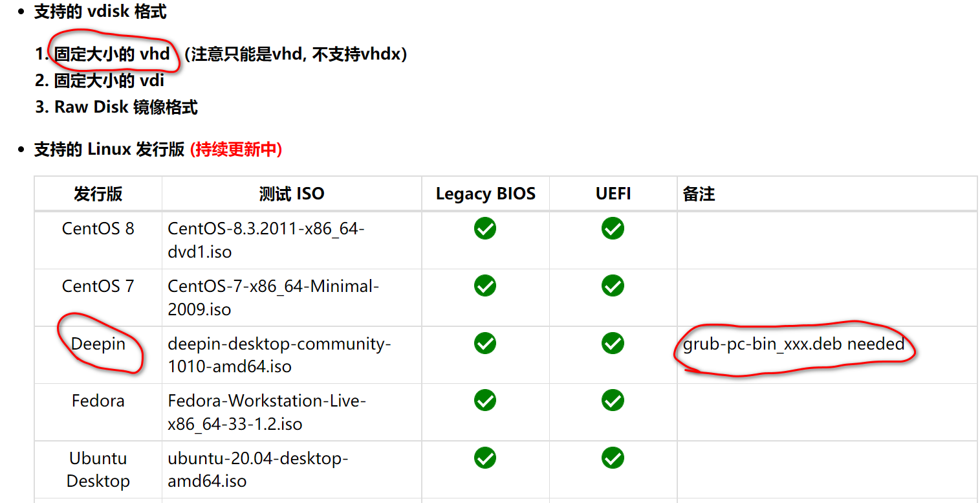Click the '固定大小的 vdi' list item
The image size is (980, 503).
tap(109, 81)
